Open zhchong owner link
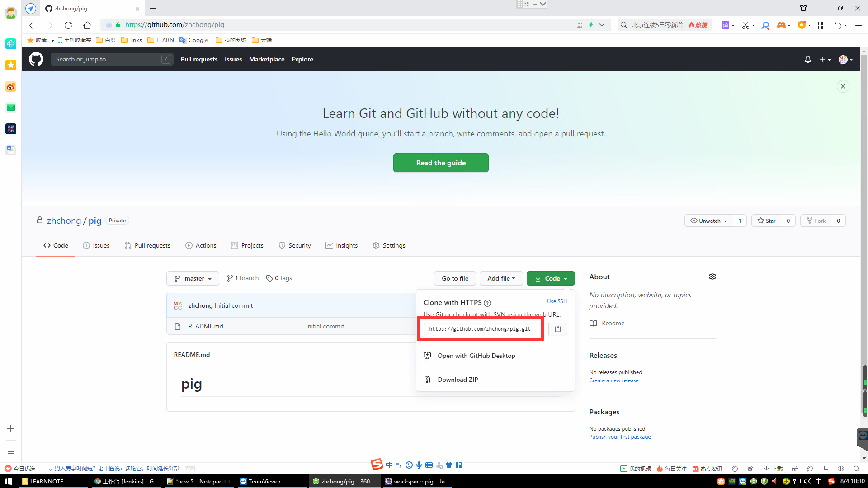868x488 pixels. (x=64, y=221)
